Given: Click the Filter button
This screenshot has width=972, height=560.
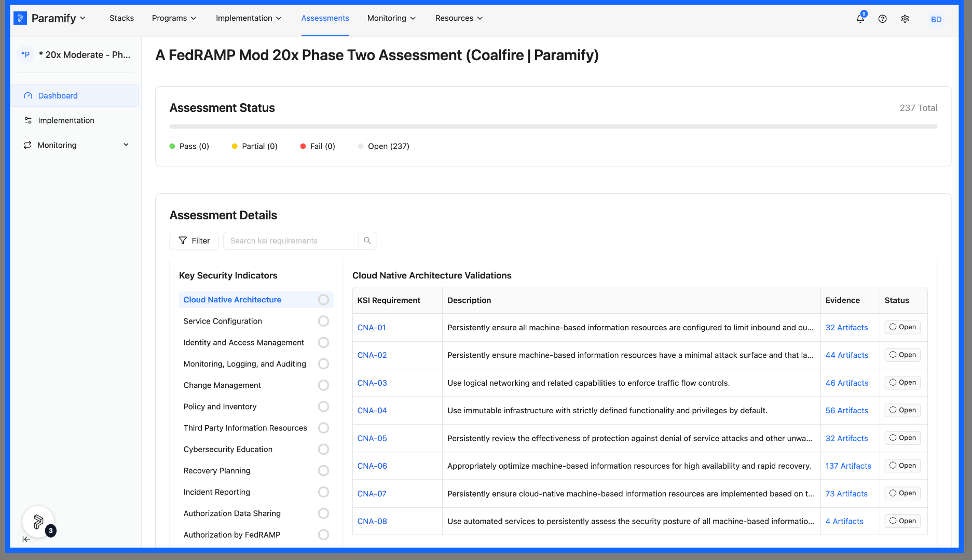Looking at the screenshot, I should click(x=194, y=241).
